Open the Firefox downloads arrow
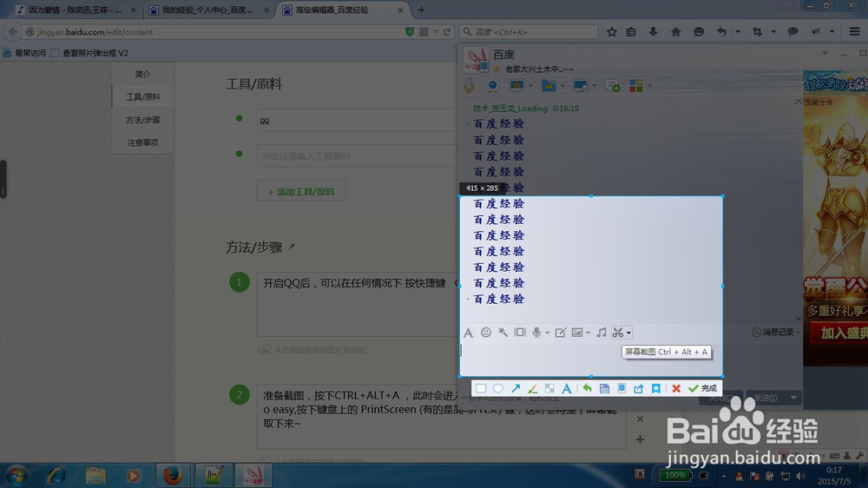This screenshot has height=488, width=868. click(654, 32)
